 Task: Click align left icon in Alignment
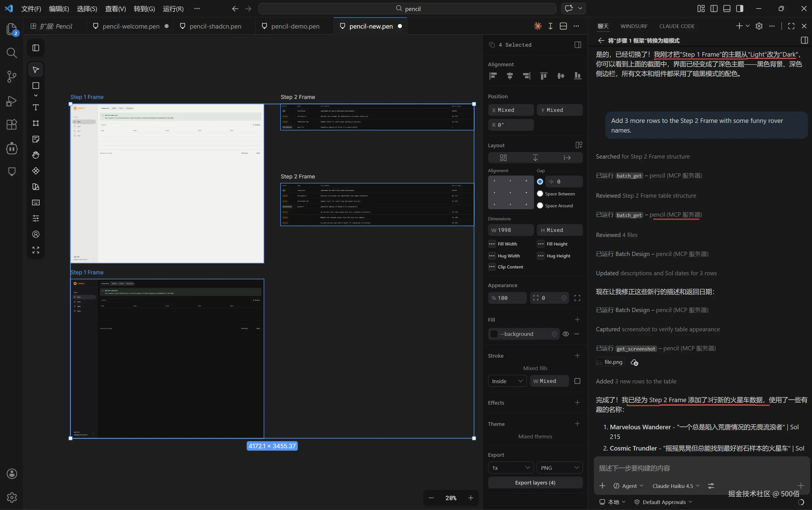493,76
